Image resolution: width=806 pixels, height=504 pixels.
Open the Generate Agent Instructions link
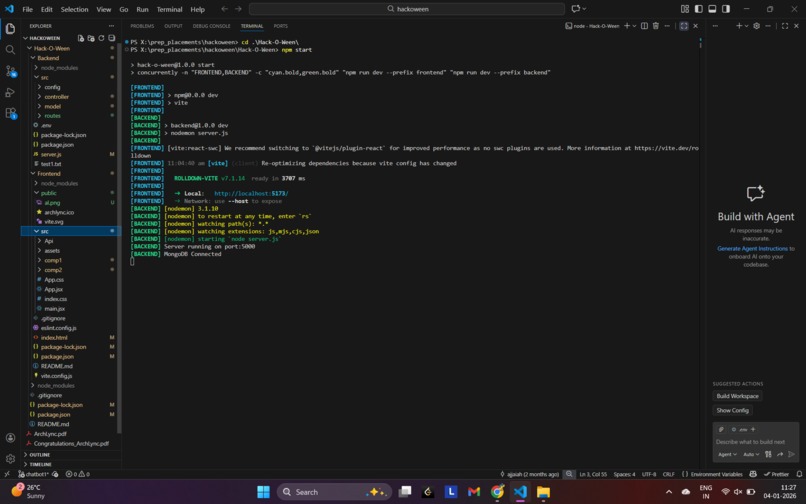point(753,248)
